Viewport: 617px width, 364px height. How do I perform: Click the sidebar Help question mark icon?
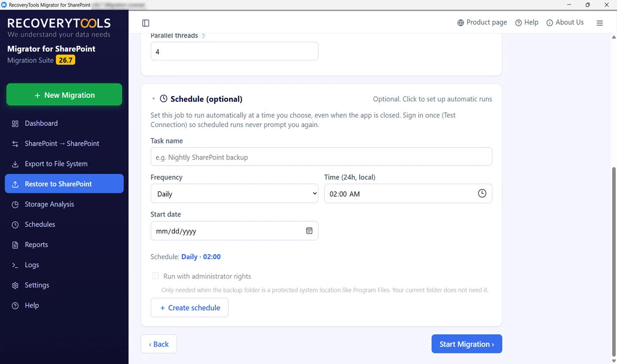point(15,306)
